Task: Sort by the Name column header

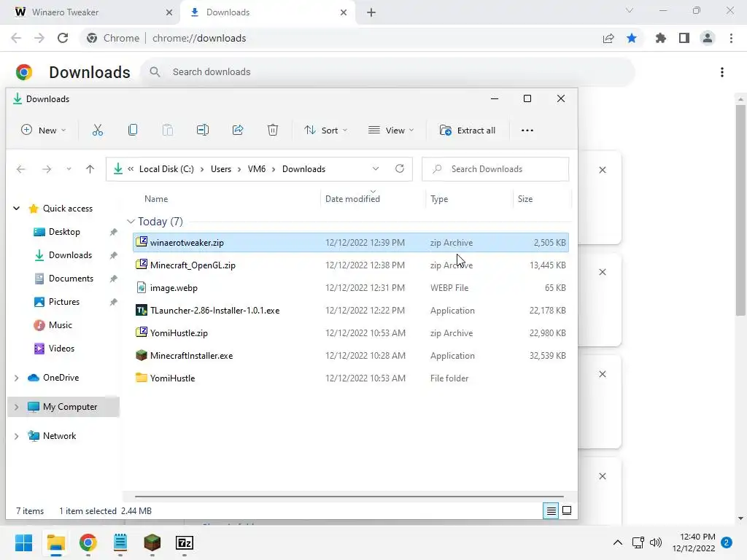Action: point(156,199)
